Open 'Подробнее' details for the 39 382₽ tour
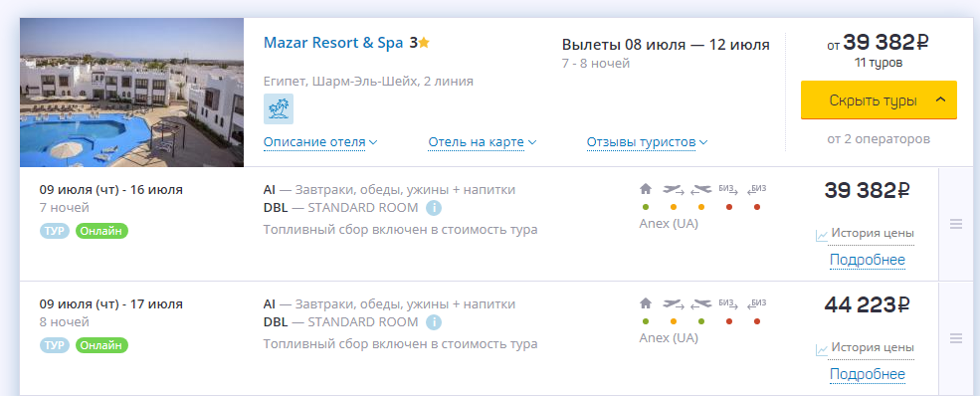This screenshot has height=396, width=980. tap(868, 260)
